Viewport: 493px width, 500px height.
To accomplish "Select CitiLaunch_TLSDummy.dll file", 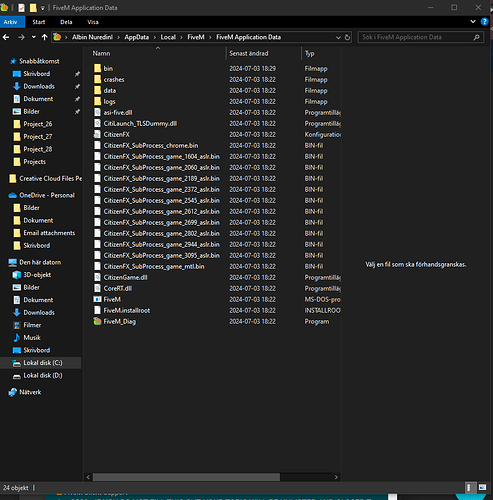I will pyautogui.click(x=140, y=123).
